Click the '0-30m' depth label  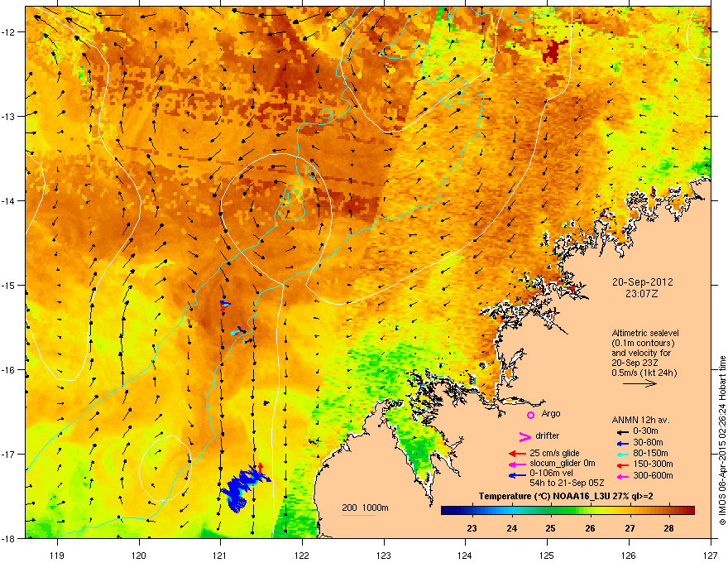click(x=645, y=431)
